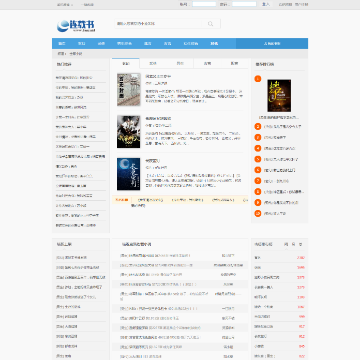This screenshot has height=360, width=360.
Task: Open the blue moon book cover
Action: click(x=129, y=174)
